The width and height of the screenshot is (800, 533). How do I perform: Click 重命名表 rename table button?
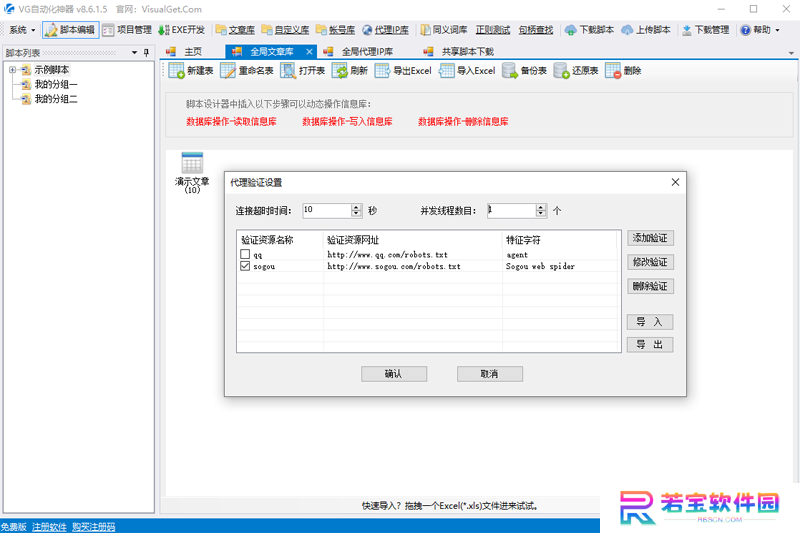(247, 71)
